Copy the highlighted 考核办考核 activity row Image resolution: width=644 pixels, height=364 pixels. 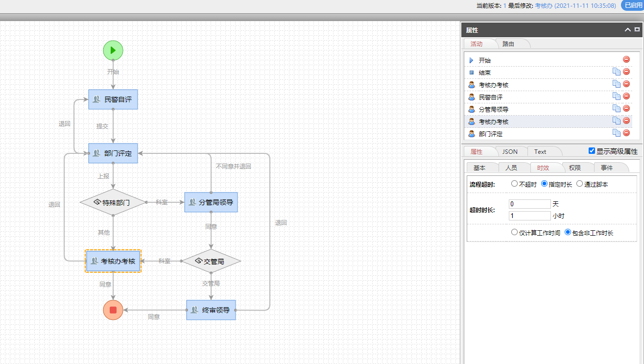[617, 121]
